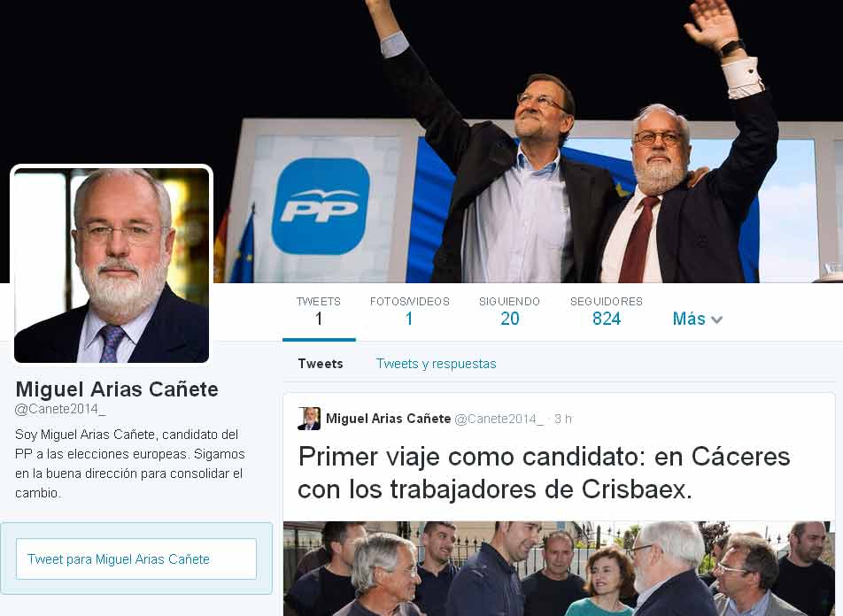The height and width of the screenshot is (616, 843).
Task: Open the tweet's 3 h timestamp
Action: (563, 419)
